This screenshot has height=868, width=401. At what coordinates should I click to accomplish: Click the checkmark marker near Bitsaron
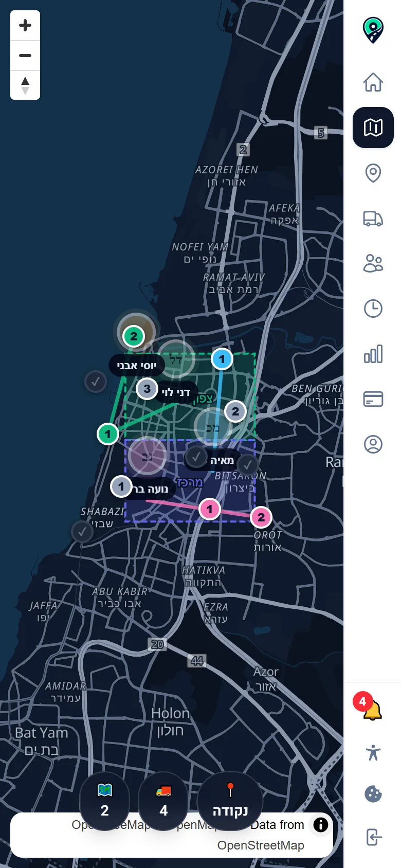click(x=248, y=465)
